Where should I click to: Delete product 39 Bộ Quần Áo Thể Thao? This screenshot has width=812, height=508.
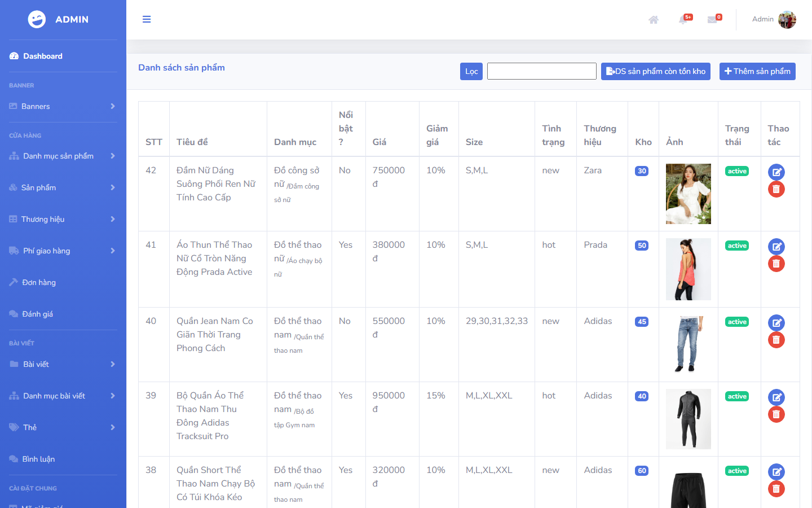point(776,414)
